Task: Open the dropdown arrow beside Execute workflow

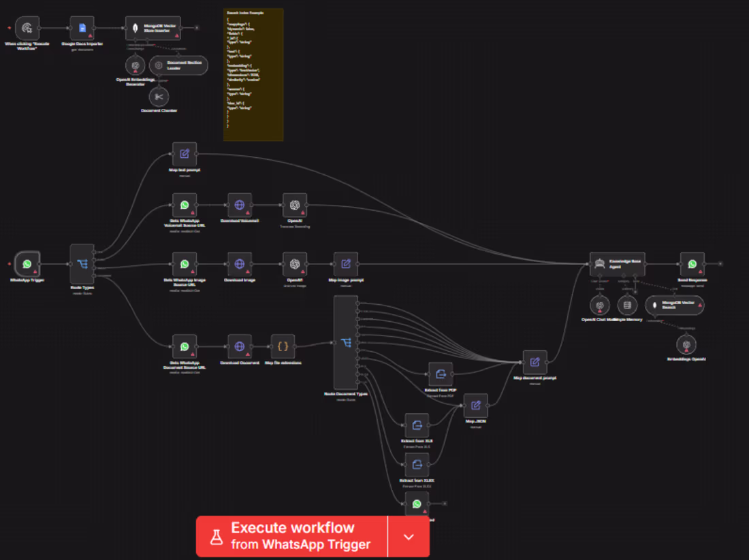Action: (409, 536)
